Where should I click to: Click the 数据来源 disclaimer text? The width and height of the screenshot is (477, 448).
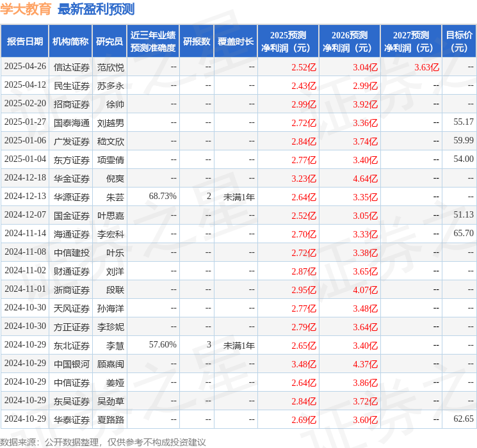pyautogui.click(x=103, y=442)
